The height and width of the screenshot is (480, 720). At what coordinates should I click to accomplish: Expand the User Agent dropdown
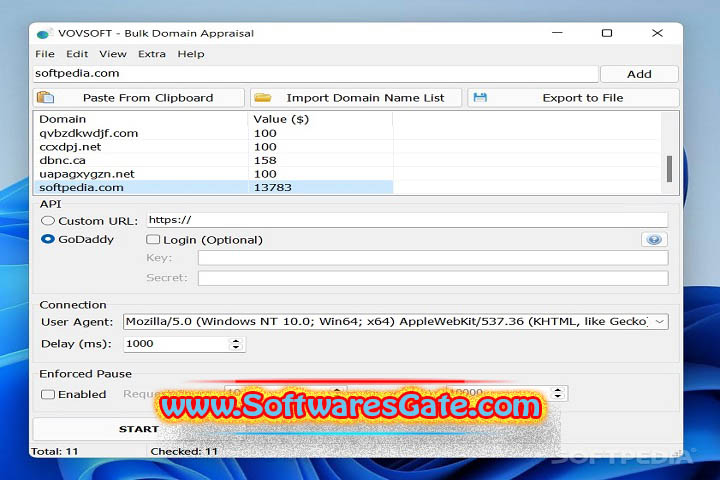point(659,322)
